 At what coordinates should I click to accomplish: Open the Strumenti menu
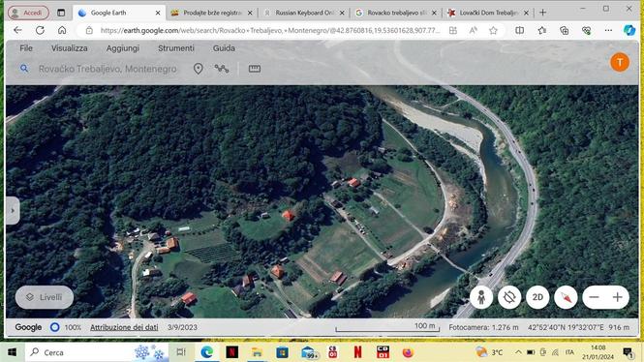coord(176,48)
